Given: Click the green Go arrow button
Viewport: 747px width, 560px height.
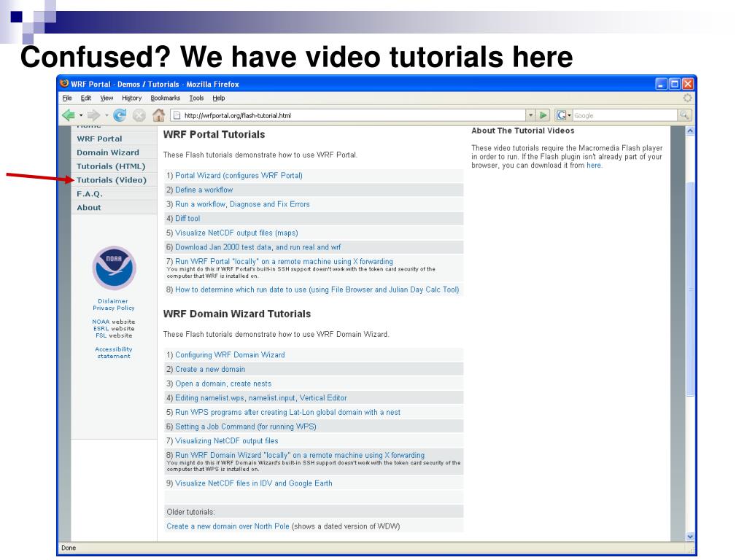Looking at the screenshot, I should pyautogui.click(x=543, y=115).
